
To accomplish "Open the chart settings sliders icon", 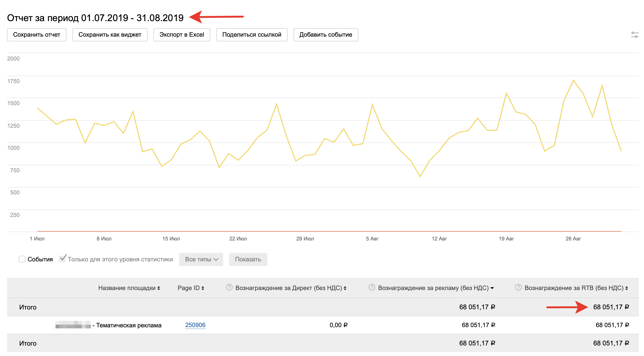I will (635, 35).
